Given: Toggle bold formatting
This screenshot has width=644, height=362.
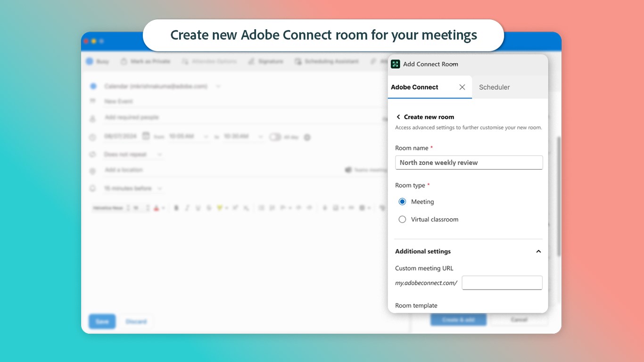Looking at the screenshot, I should (176, 208).
